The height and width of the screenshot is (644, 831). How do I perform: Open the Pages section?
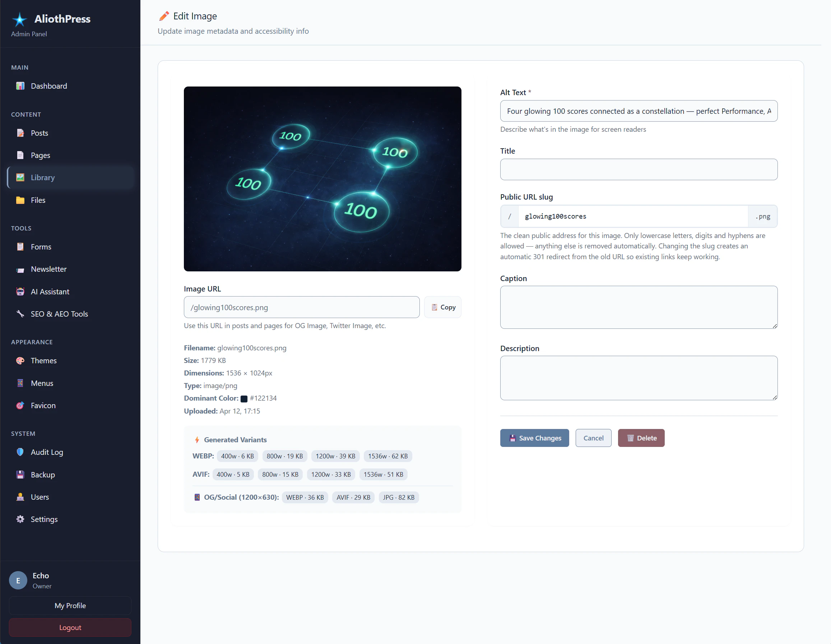(x=40, y=155)
